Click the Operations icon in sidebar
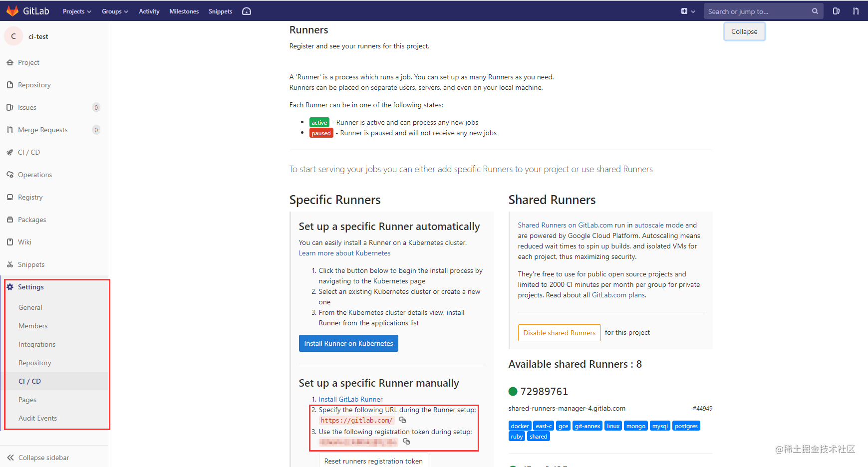Image resolution: width=868 pixels, height=467 pixels. tap(10, 175)
